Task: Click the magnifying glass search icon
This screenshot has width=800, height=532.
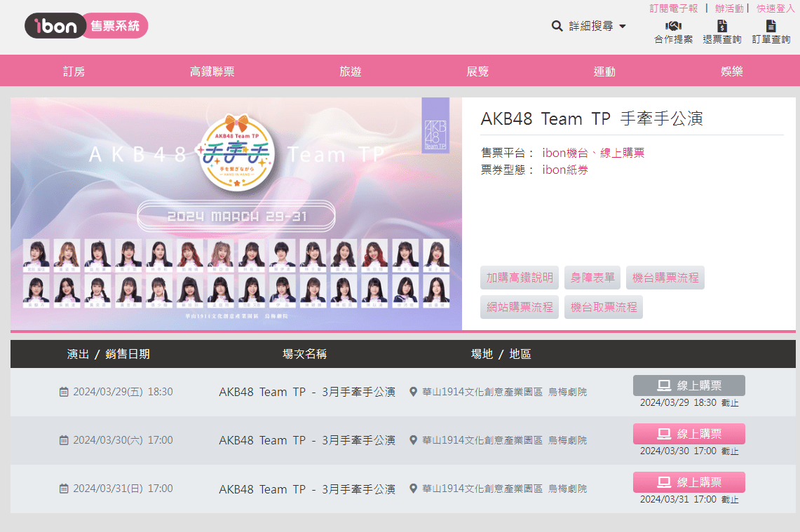Action: (557, 25)
